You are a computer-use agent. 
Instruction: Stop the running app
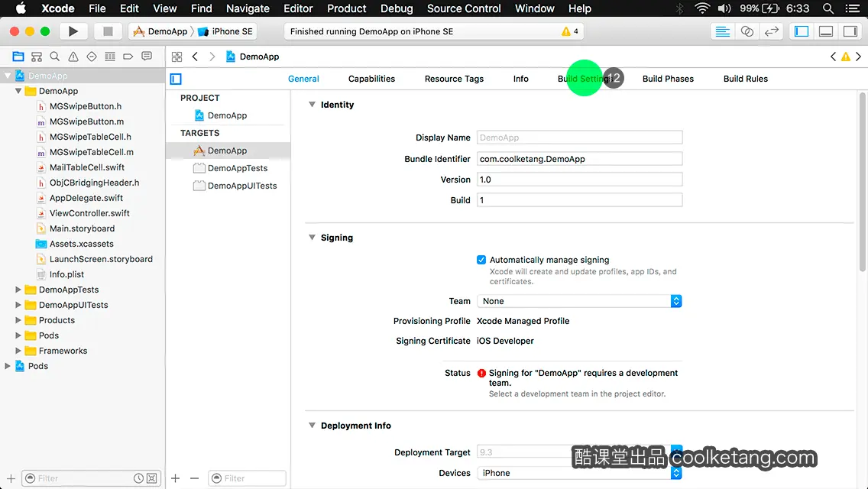[x=108, y=31]
